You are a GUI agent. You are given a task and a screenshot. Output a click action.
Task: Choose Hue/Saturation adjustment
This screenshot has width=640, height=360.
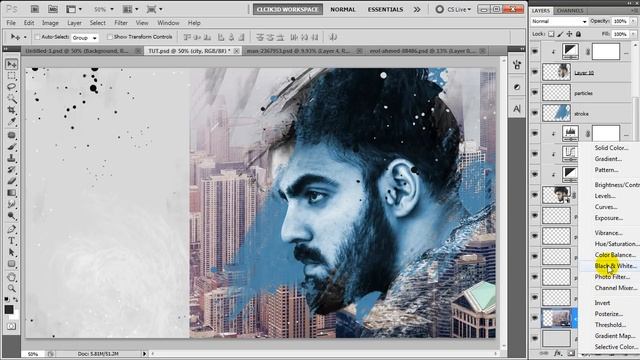click(616, 244)
